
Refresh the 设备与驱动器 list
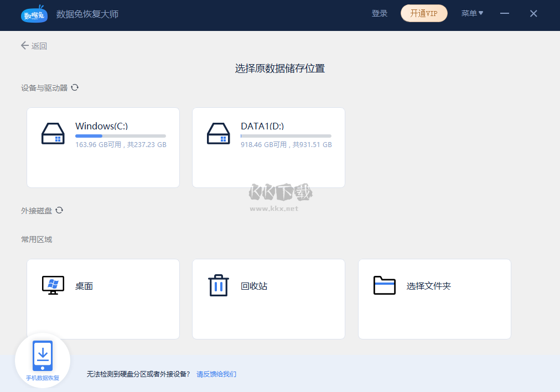tap(75, 87)
